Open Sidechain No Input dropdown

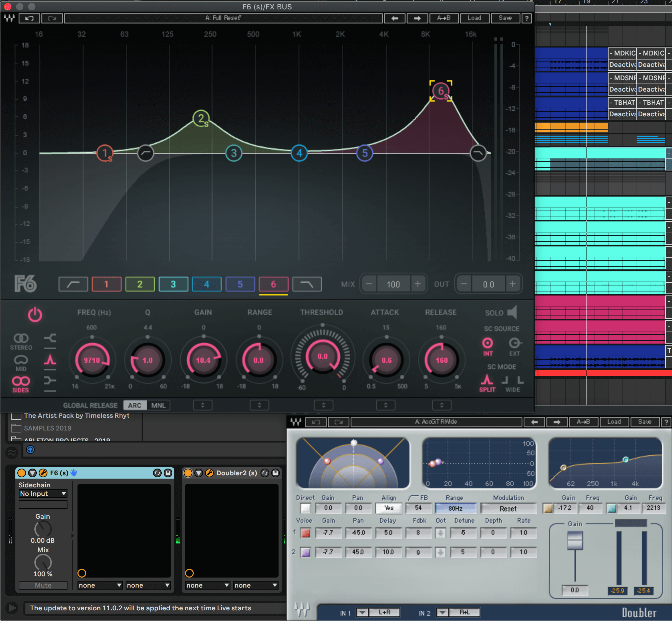[43, 494]
